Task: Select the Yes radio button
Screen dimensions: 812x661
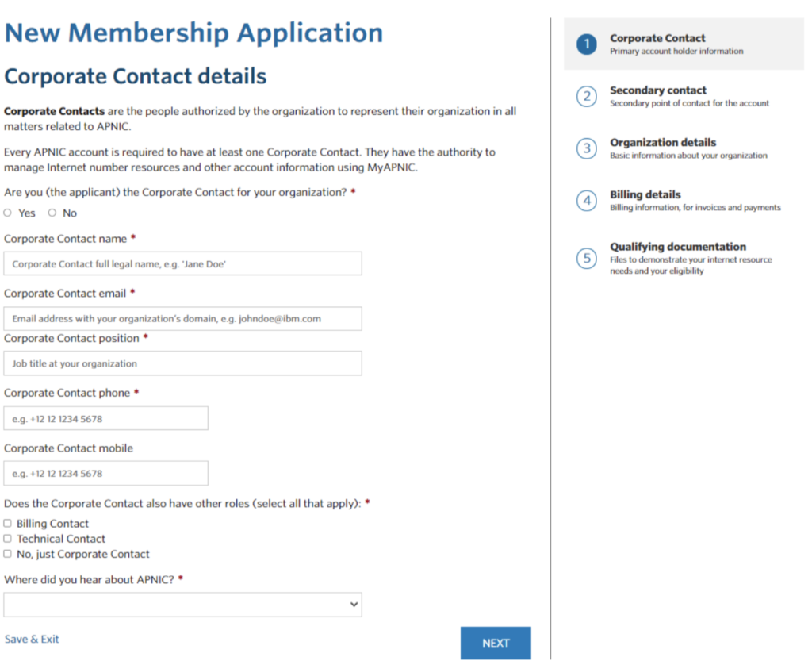Action: pyautogui.click(x=8, y=213)
